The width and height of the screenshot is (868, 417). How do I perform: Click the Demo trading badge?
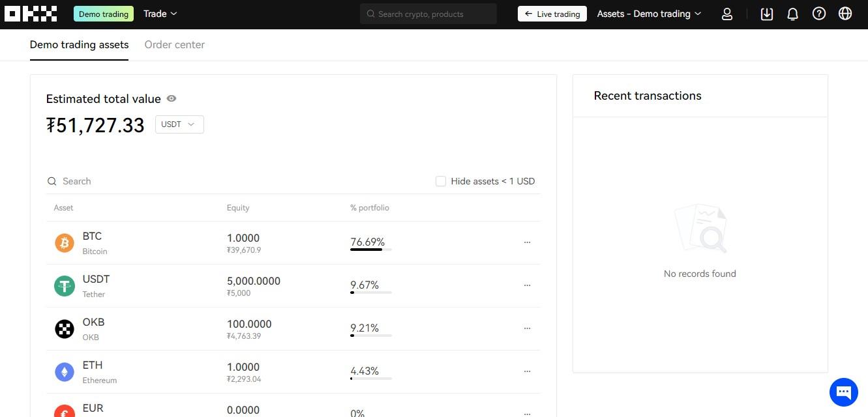[104, 14]
